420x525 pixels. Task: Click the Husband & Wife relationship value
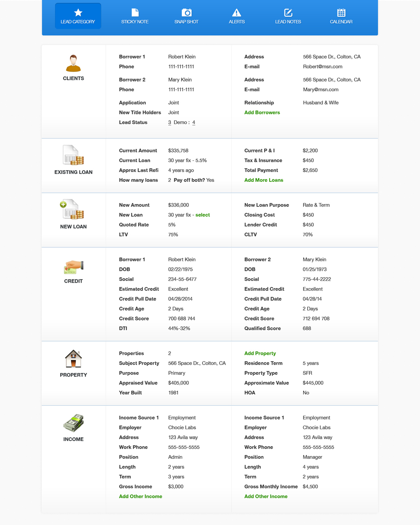[321, 103]
